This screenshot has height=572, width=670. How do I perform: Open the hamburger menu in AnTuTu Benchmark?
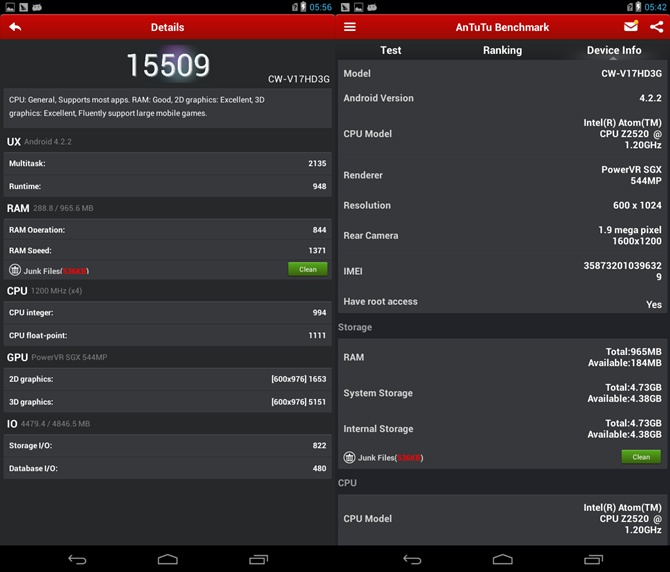pyautogui.click(x=350, y=27)
